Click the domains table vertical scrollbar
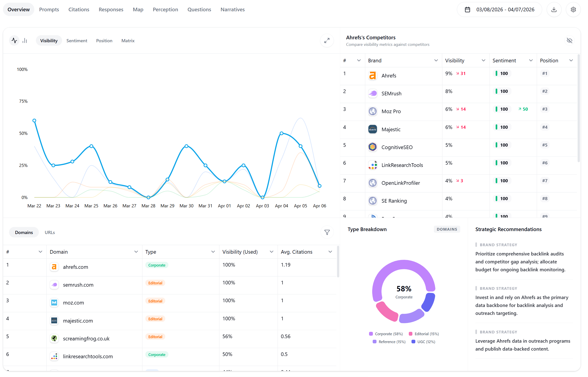Image resolution: width=588 pixels, height=377 pixels. pyautogui.click(x=338, y=262)
